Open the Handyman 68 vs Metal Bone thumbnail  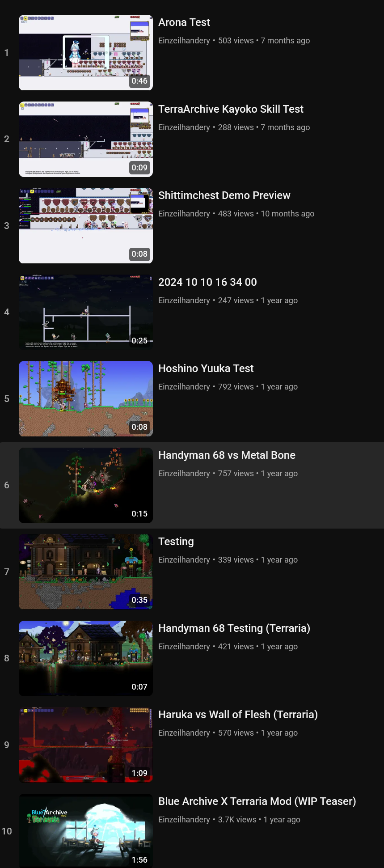point(86,485)
